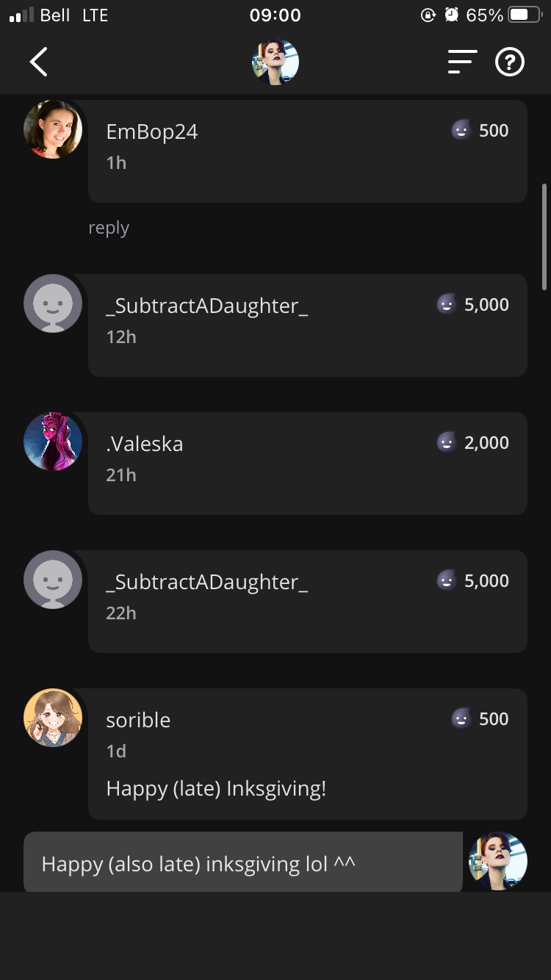The image size is (551, 980).
Task: Tap the default avatar on the 22h entry
Action: [53, 580]
